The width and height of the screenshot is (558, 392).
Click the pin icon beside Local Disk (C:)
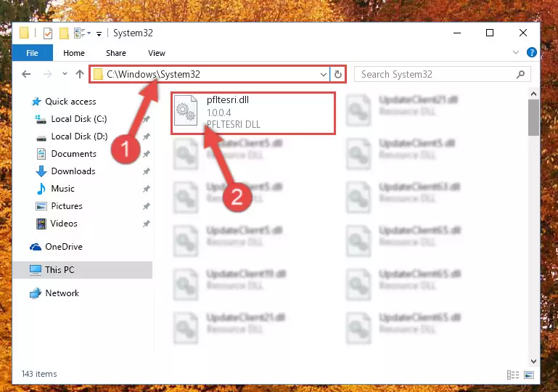tap(147, 119)
